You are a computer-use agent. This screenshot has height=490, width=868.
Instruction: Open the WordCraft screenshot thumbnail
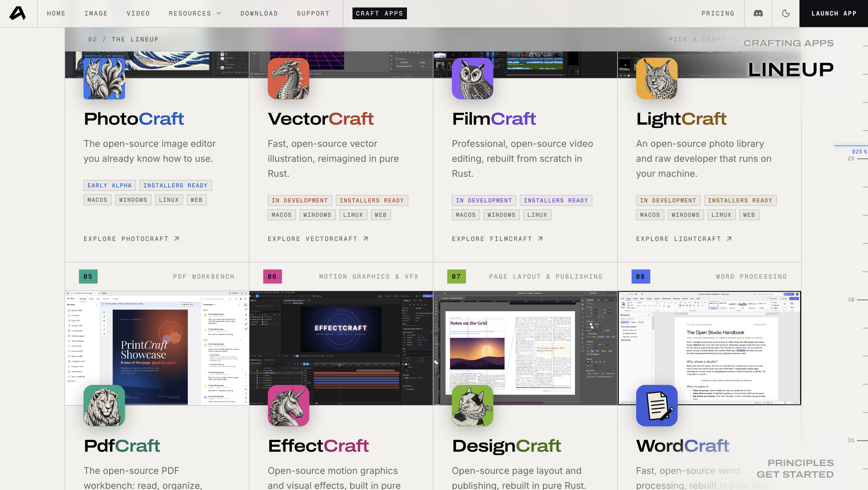[710, 348]
